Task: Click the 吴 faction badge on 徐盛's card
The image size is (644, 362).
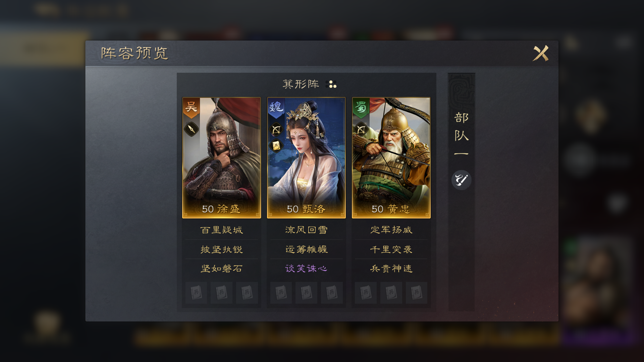Action: click(191, 108)
